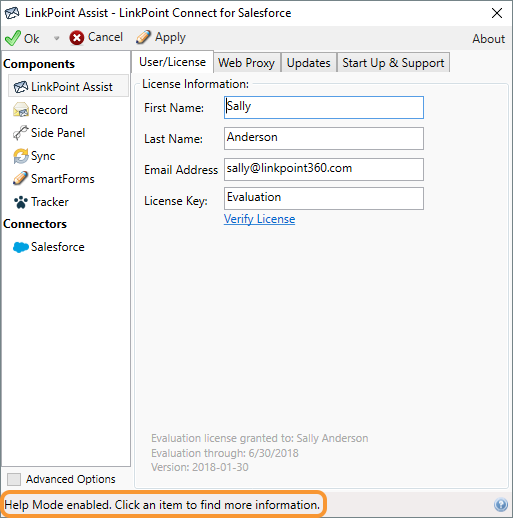Click the Help Mode enabled status message
The width and height of the screenshot is (513, 518).
[x=162, y=505]
